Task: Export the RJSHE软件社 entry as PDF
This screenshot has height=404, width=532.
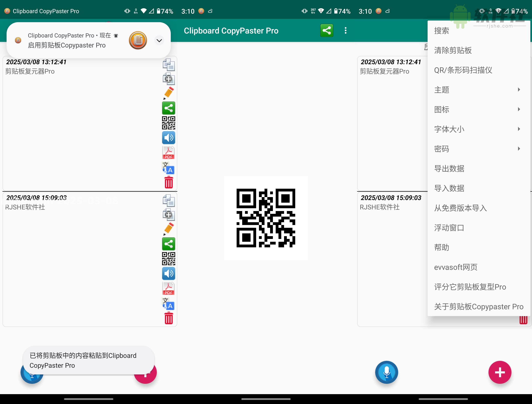Action: pos(168,288)
